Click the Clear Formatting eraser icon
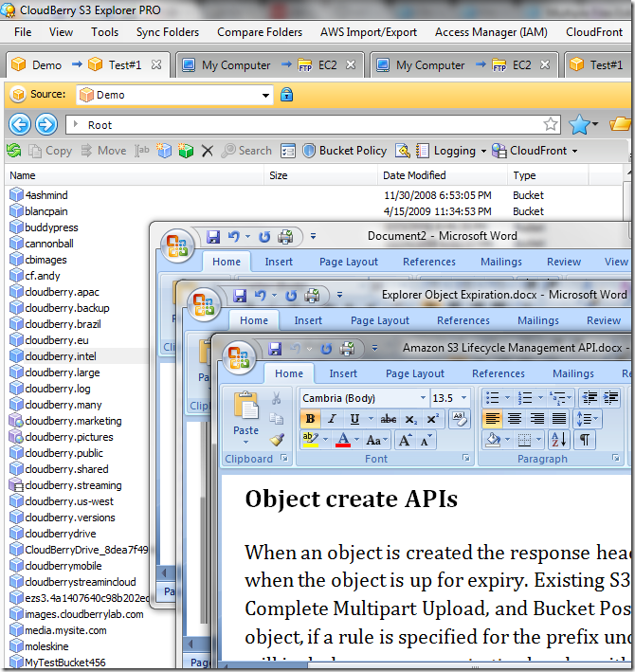The height and width of the screenshot is (672, 635). click(x=459, y=419)
